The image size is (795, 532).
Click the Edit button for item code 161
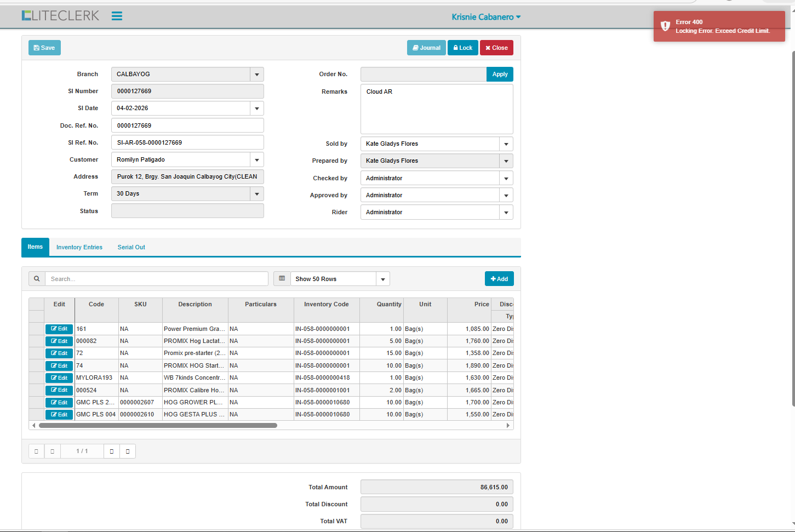[x=59, y=329]
